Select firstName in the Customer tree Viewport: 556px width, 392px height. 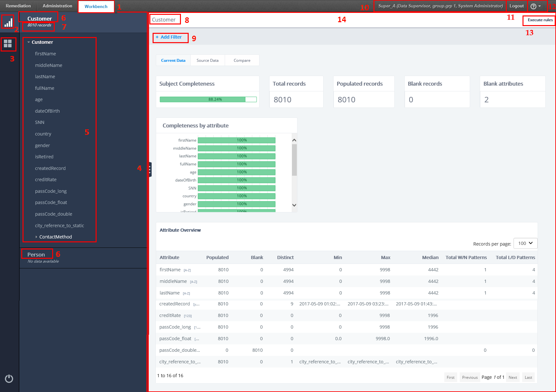pyautogui.click(x=45, y=54)
